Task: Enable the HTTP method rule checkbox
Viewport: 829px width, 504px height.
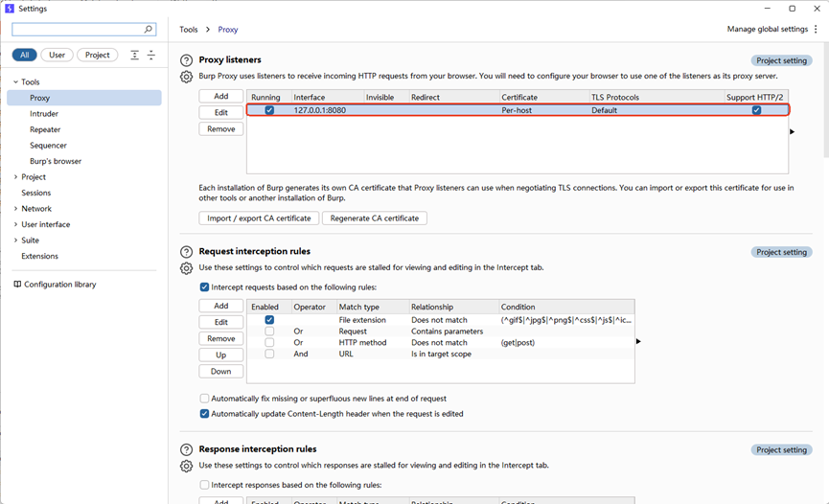Action: (x=269, y=342)
